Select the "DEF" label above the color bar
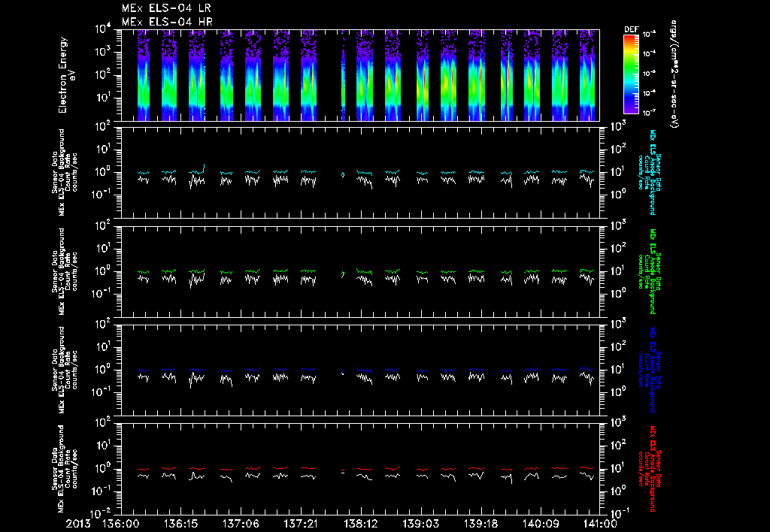770x532 pixels. pos(631,29)
